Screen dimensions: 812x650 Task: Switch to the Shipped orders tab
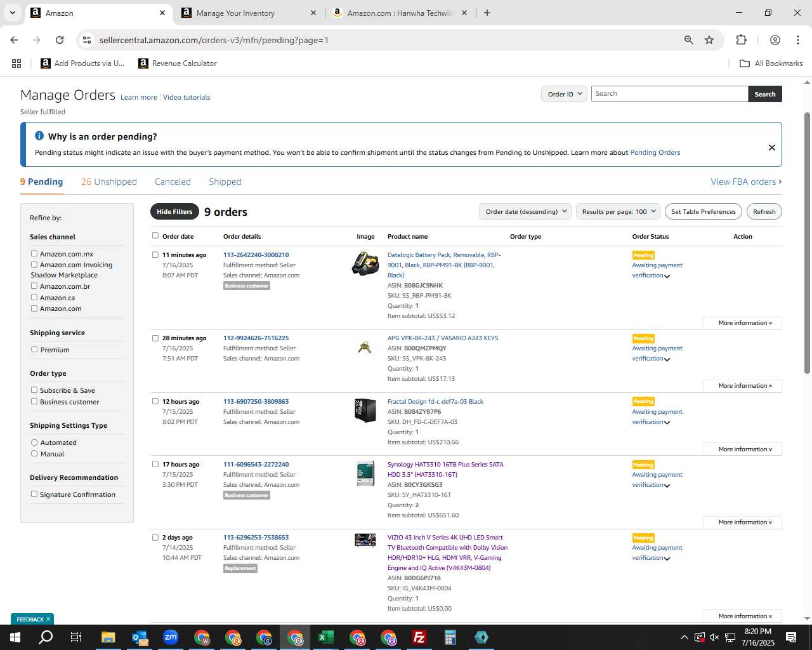click(225, 182)
